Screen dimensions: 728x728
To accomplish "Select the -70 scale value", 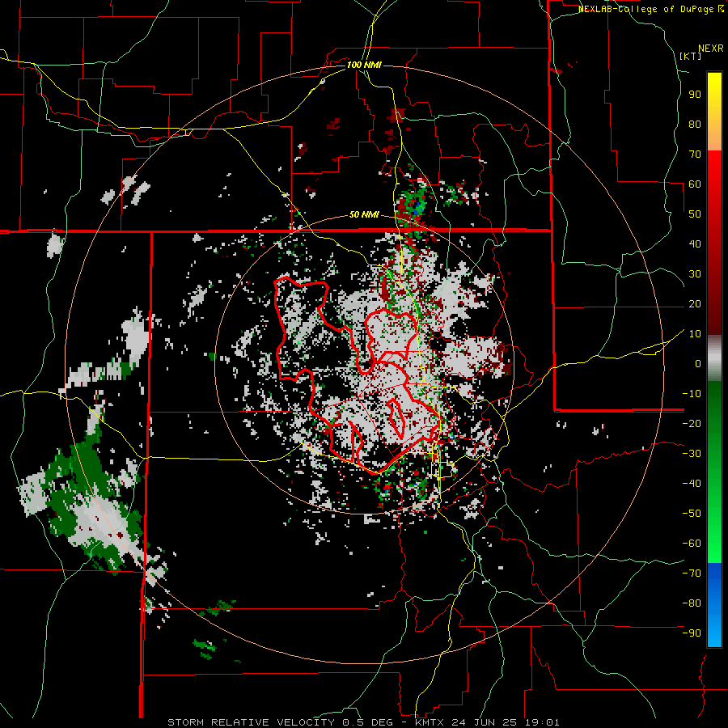I will 692,574.
